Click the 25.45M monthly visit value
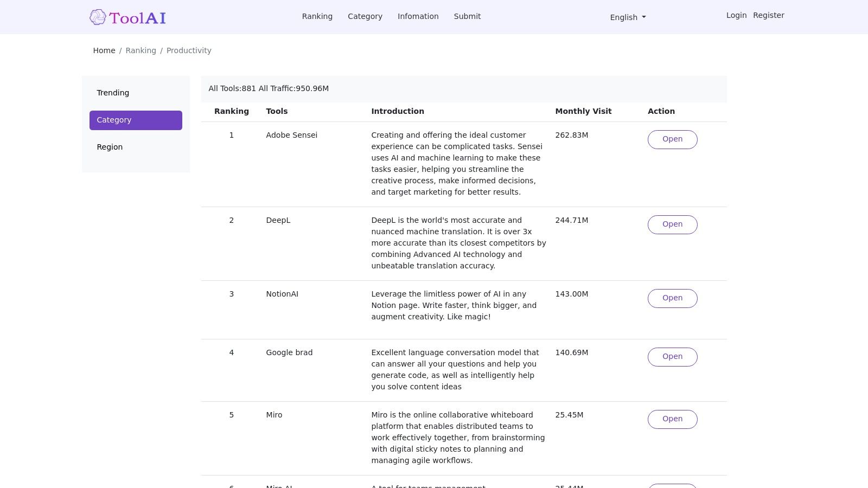 click(x=569, y=415)
